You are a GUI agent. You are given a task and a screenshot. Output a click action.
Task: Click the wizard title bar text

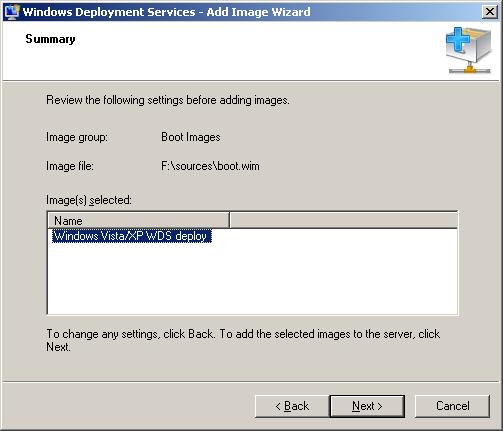(x=166, y=12)
